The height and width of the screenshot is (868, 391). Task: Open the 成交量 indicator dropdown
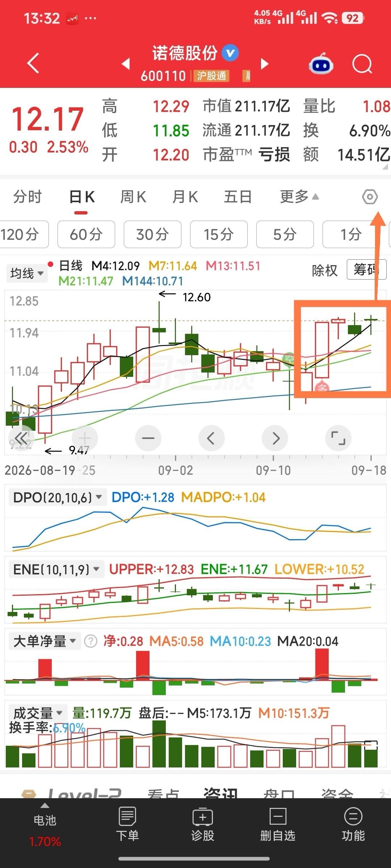tap(38, 713)
